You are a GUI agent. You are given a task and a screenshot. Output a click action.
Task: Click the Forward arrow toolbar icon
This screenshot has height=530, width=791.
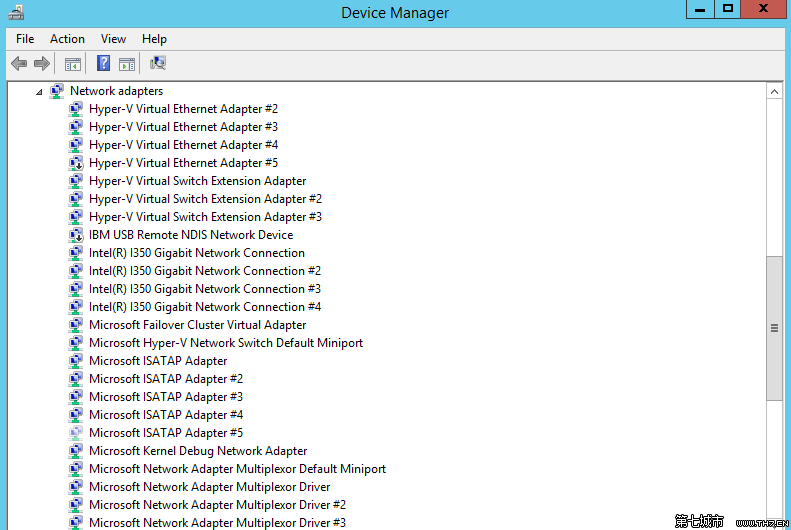pyautogui.click(x=41, y=64)
